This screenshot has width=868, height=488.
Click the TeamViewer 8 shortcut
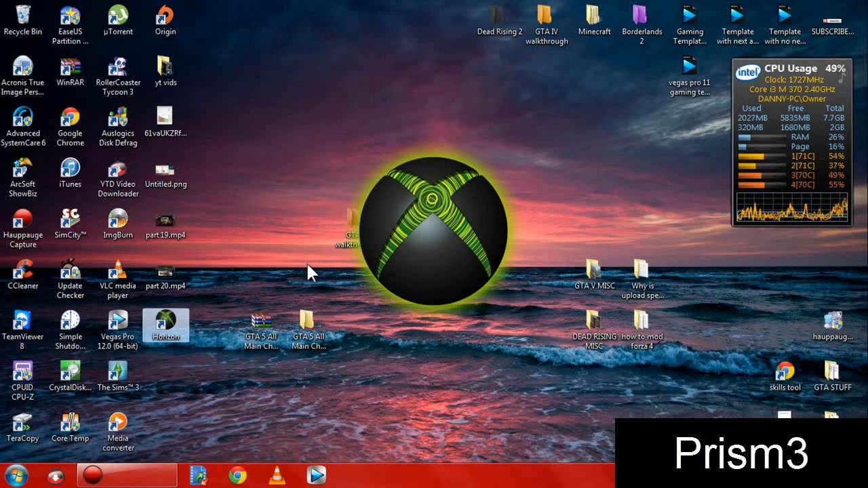coord(22,330)
